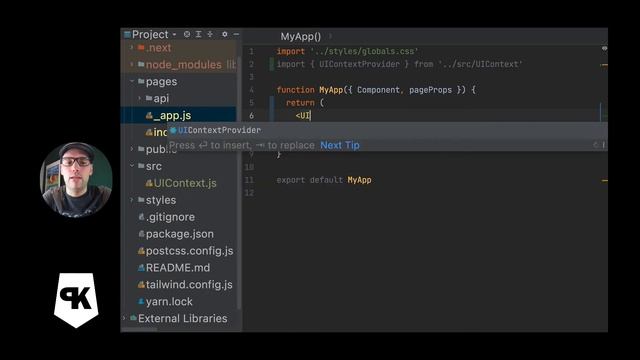Click the Next Tip link
Image resolution: width=640 pixels, height=360 pixels.
[340, 145]
